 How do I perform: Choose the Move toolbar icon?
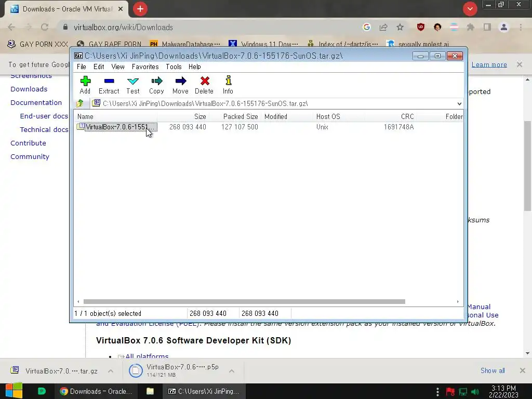(x=180, y=85)
